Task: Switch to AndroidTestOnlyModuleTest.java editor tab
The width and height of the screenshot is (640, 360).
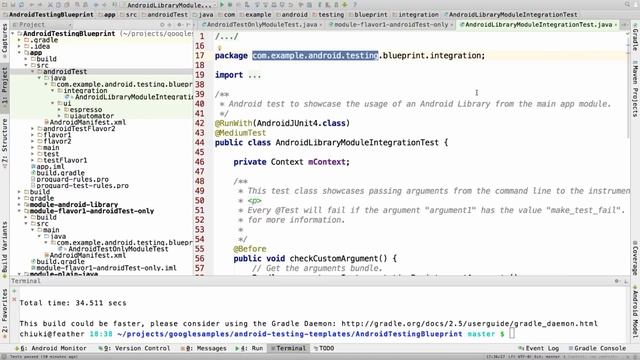Action: [262, 24]
